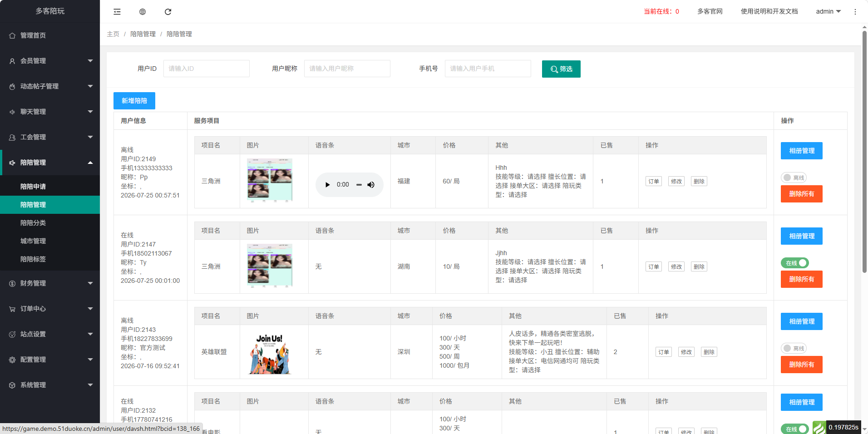The width and height of the screenshot is (868, 434).
Task: Open the service image for user 2149
Action: pos(270,180)
